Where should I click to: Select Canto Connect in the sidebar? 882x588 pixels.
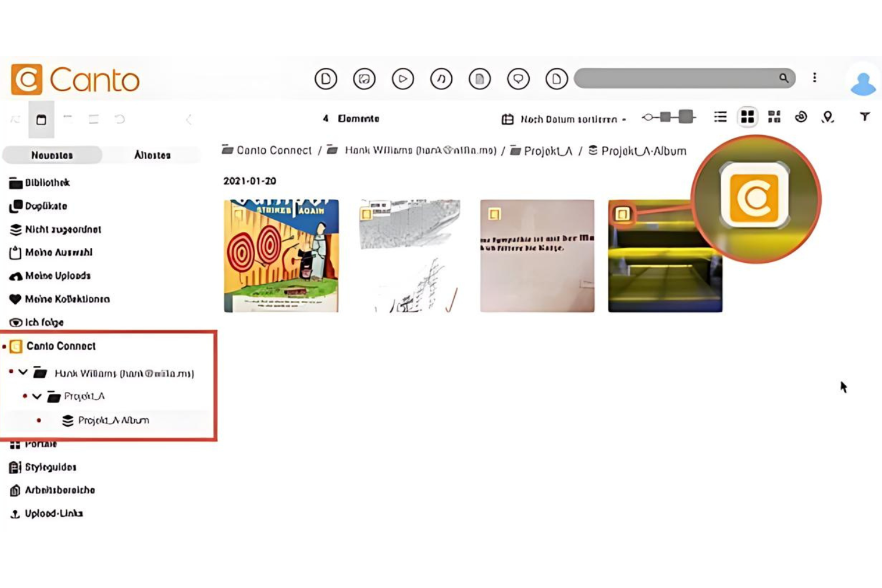[52, 346]
